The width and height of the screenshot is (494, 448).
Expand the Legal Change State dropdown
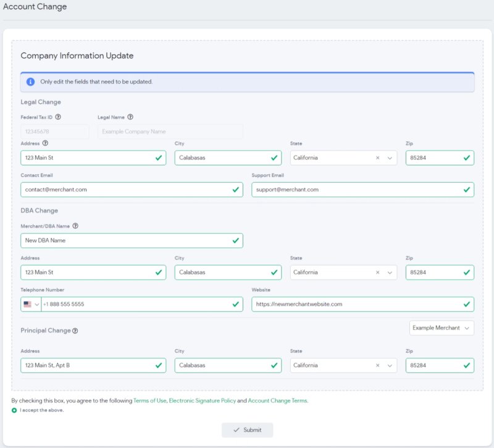[x=390, y=158]
